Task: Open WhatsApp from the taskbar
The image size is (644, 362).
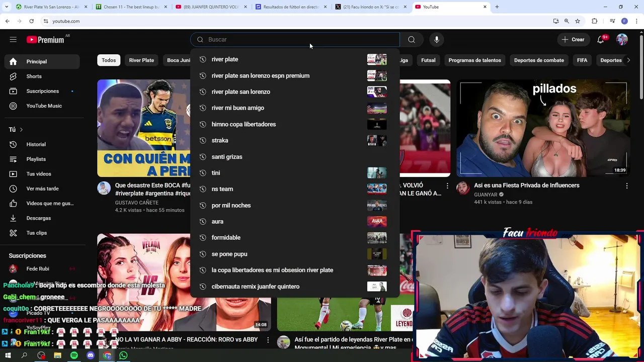Action: coord(123,355)
